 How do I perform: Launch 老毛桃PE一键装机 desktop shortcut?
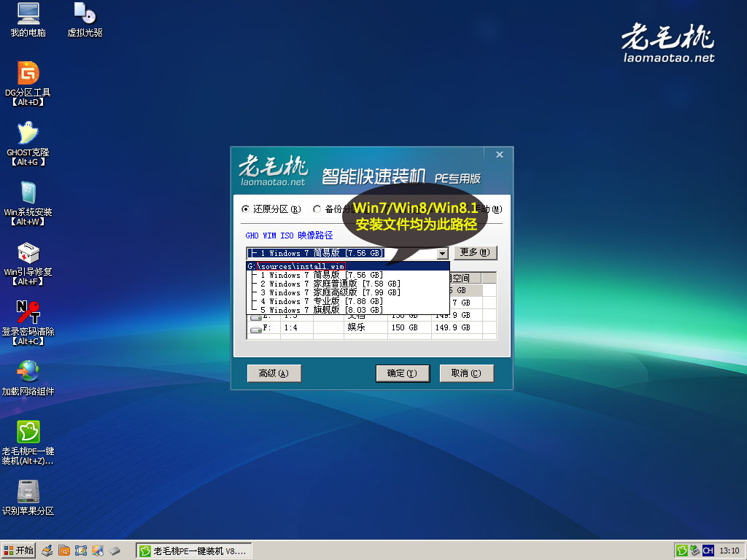pyautogui.click(x=28, y=443)
